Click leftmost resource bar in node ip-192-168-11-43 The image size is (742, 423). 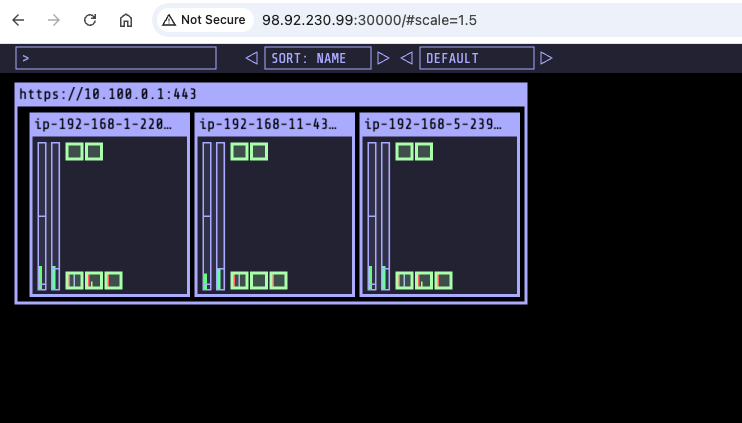[x=207, y=215]
